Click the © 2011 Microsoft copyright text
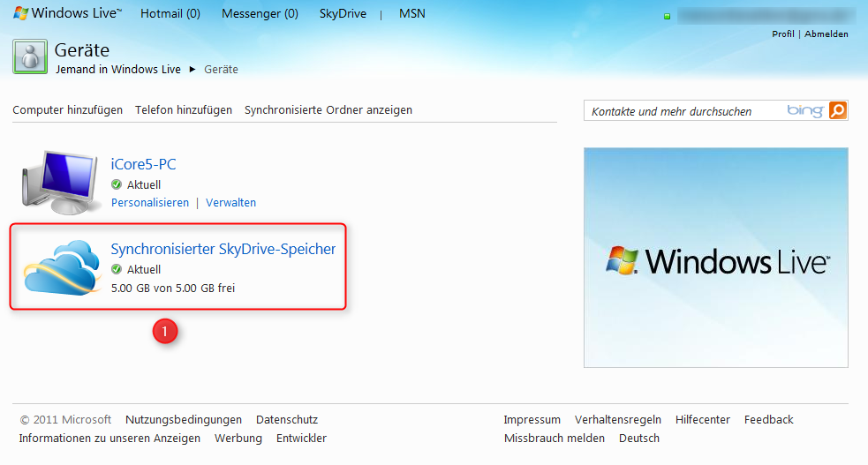868x465 pixels. (x=65, y=420)
